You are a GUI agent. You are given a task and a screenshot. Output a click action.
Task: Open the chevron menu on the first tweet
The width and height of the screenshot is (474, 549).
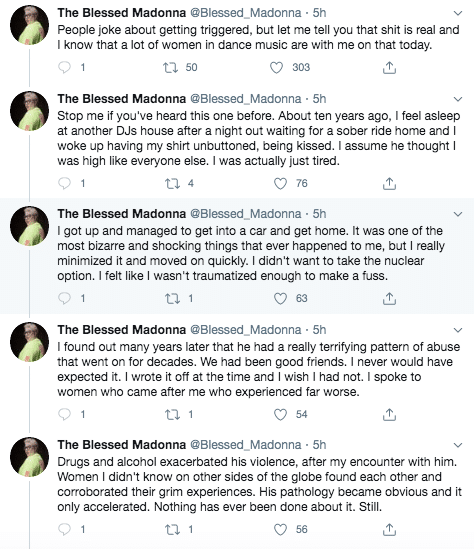click(x=458, y=13)
